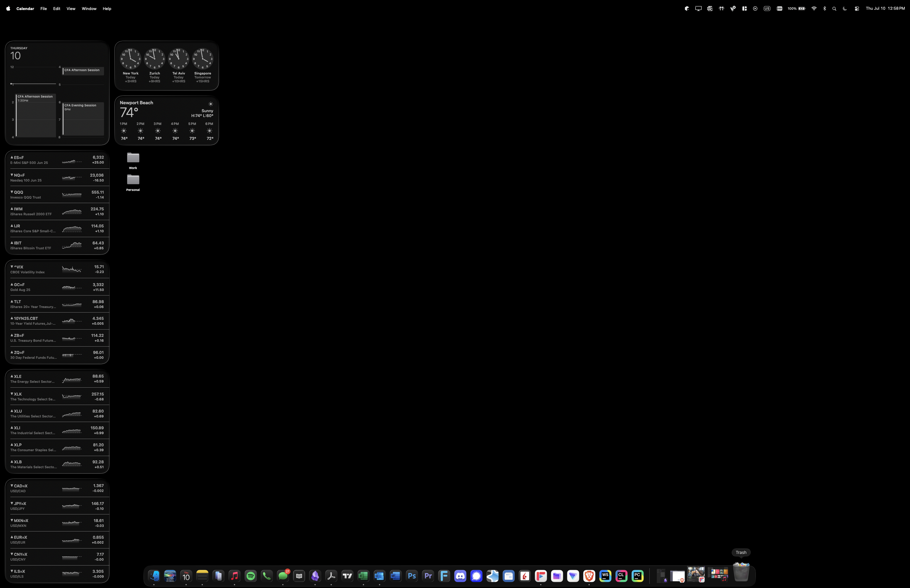The image size is (910, 588).
Task: Open CLion from the dock
Action: [x=621, y=576]
